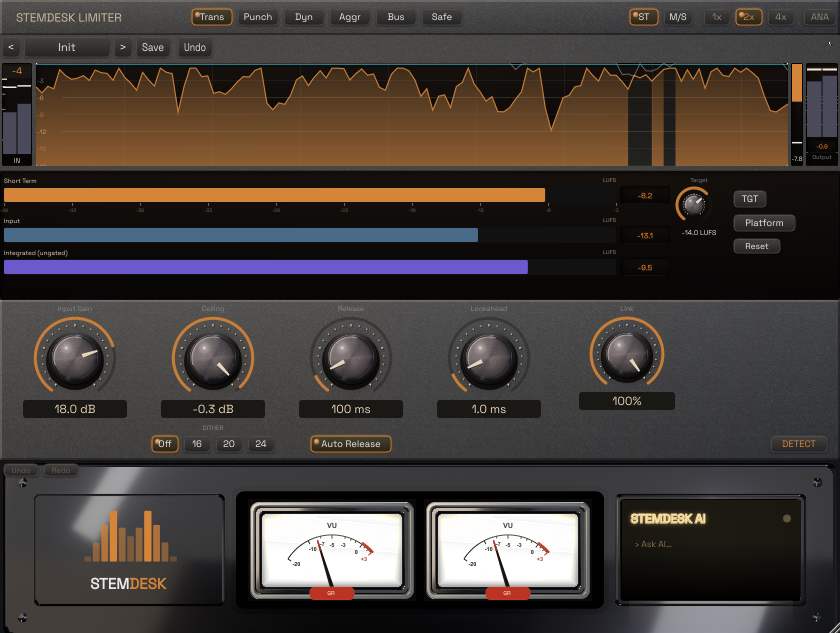Click the rack Undo button

click(x=21, y=470)
